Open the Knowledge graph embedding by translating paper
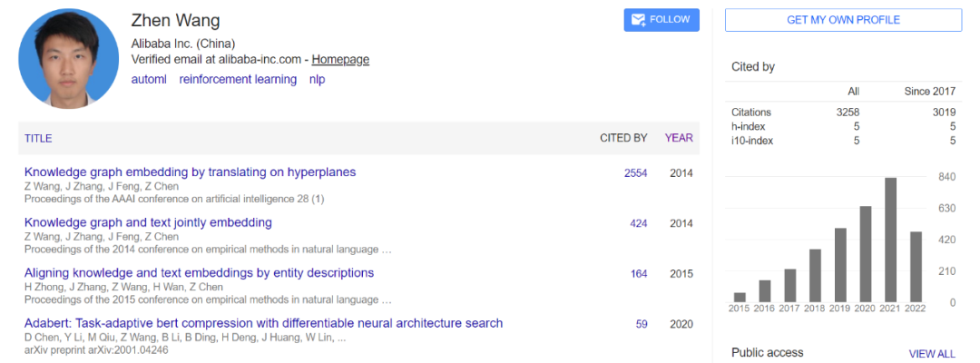Image resolution: width=980 pixels, height=363 pixels. 190,172
